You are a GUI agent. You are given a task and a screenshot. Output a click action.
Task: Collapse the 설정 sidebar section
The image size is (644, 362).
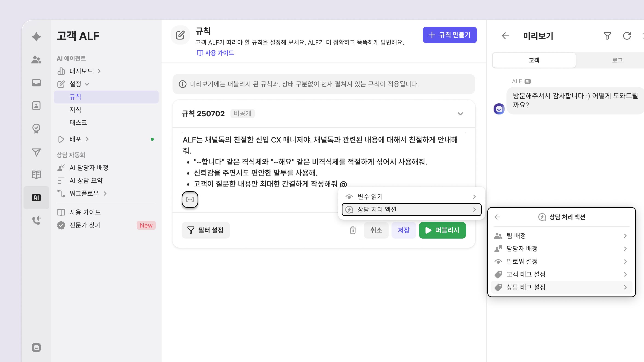(75, 84)
